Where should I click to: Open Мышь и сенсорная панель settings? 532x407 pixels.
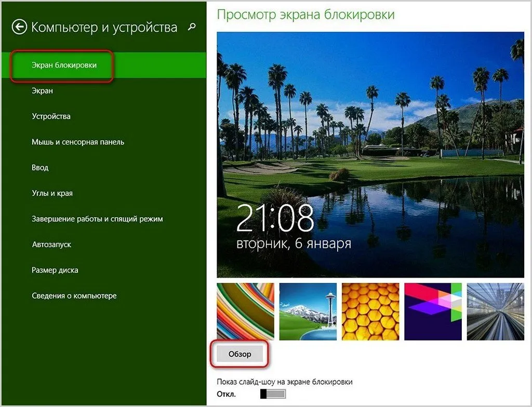[x=78, y=142]
